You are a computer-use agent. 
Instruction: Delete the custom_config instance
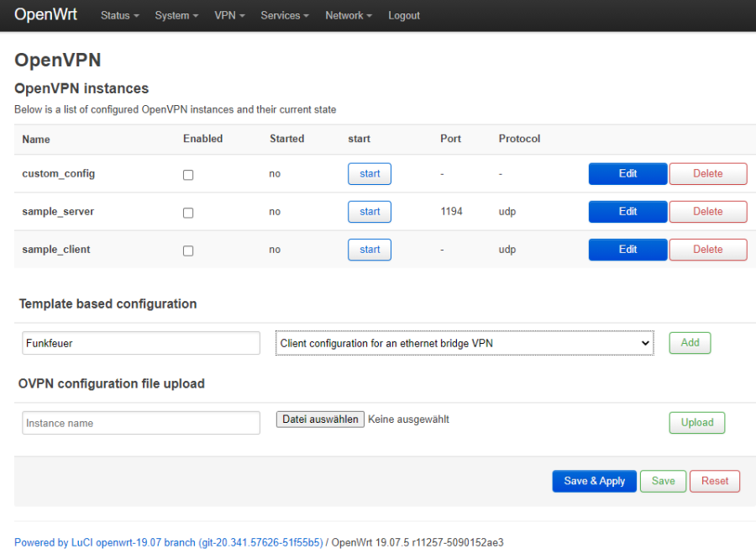click(x=707, y=173)
